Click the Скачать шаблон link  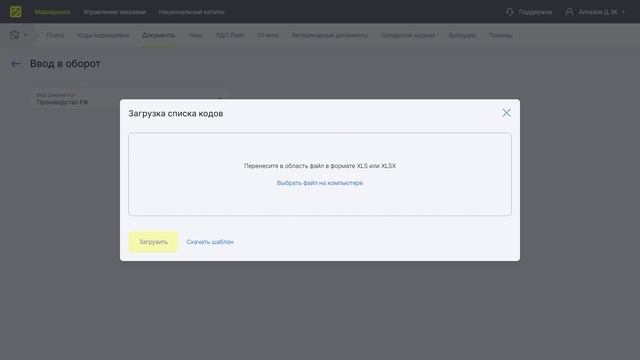coord(210,242)
